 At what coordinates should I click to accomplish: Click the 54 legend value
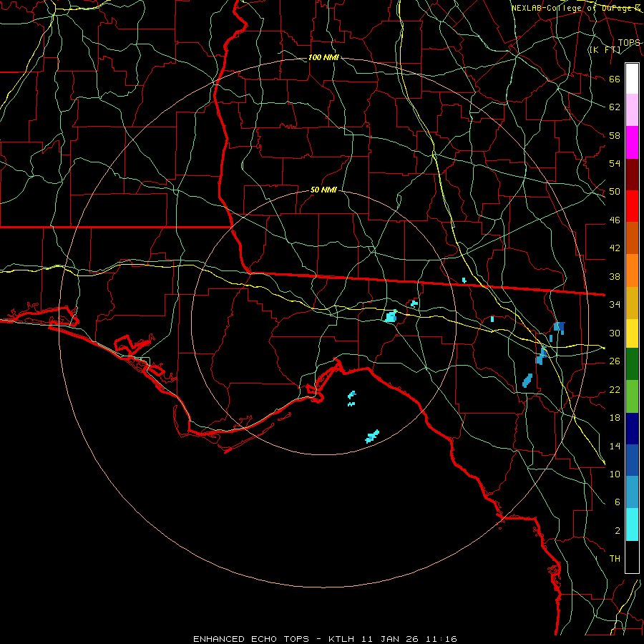pyautogui.click(x=615, y=163)
